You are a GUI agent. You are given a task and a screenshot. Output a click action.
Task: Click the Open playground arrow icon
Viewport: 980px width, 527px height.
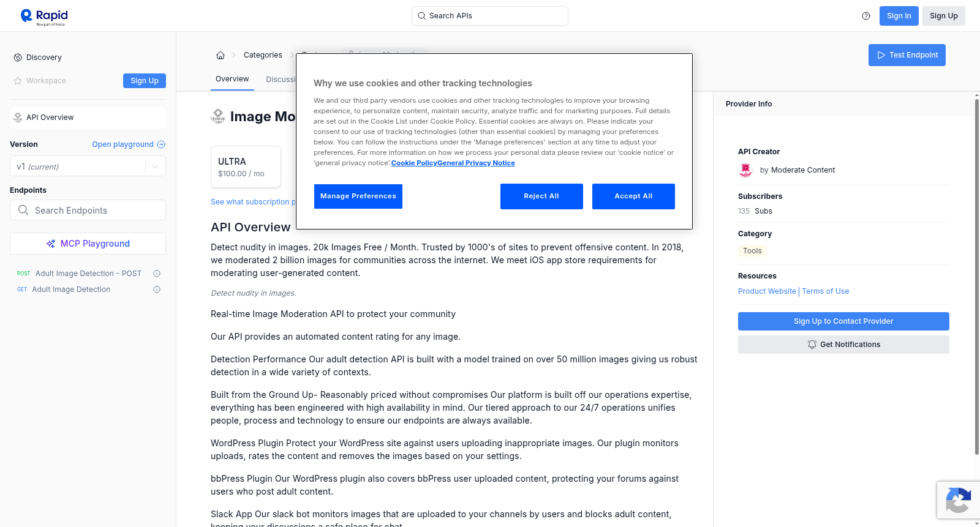(x=161, y=144)
